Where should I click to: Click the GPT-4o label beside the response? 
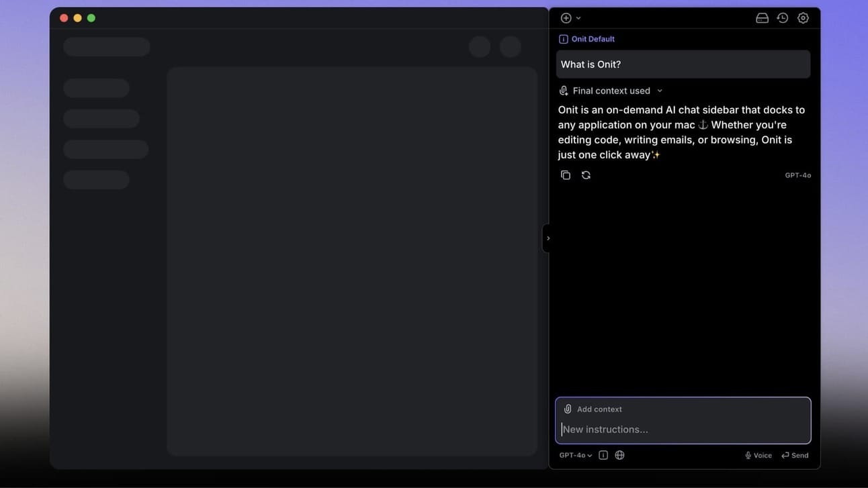[798, 175]
